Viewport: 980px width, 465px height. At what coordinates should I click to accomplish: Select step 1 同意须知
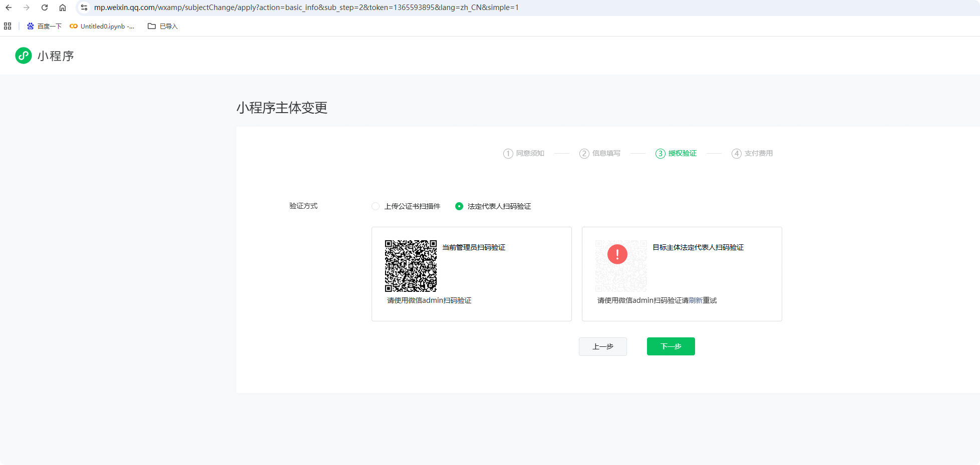point(524,153)
